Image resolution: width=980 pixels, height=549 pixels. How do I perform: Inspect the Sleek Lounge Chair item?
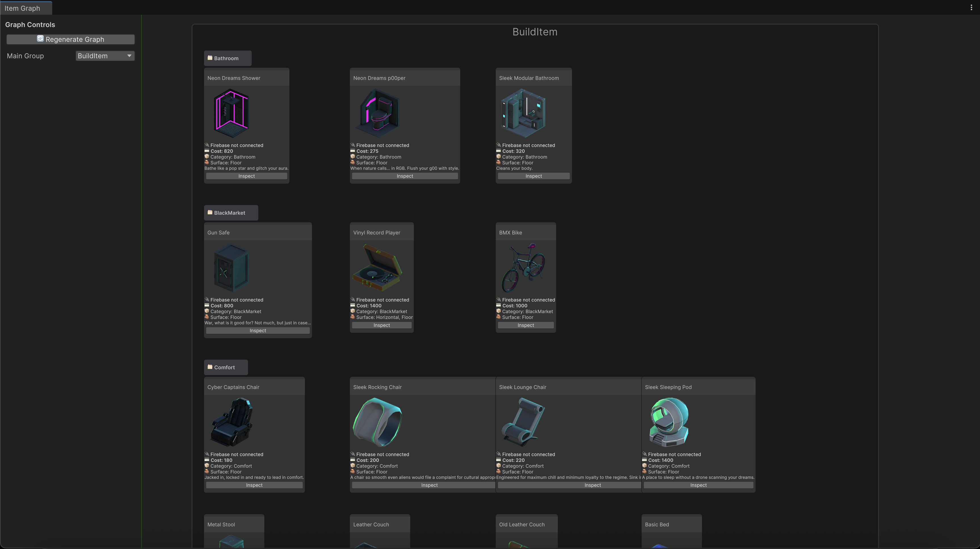pos(592,485)
